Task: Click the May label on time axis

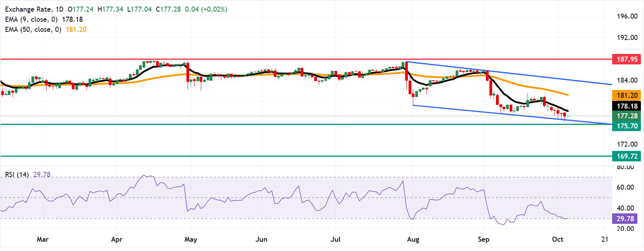Action: click(x=191, y=239)
